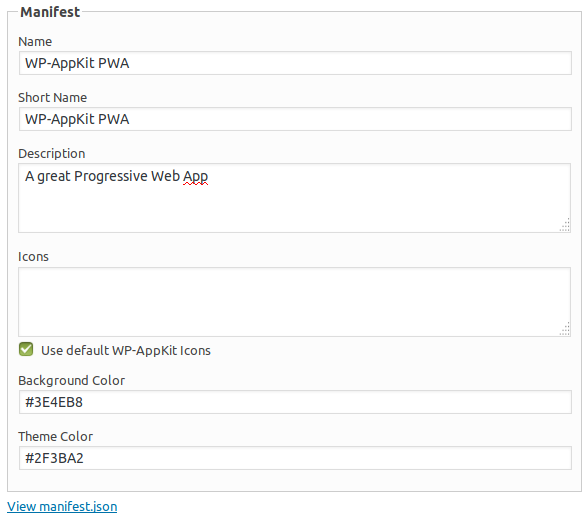
Task: Click the Theme Color label
Action: click(x=55, y=437)
